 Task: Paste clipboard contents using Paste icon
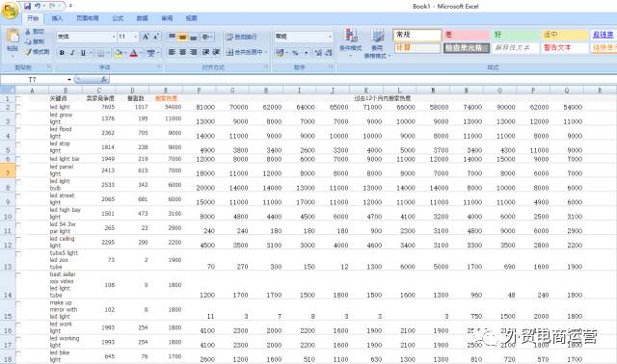(x=13, y=37)
